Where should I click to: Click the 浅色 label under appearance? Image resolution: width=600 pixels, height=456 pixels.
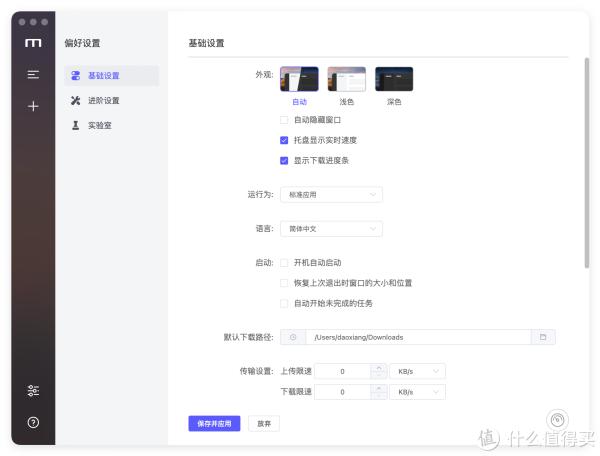[347, 102]
